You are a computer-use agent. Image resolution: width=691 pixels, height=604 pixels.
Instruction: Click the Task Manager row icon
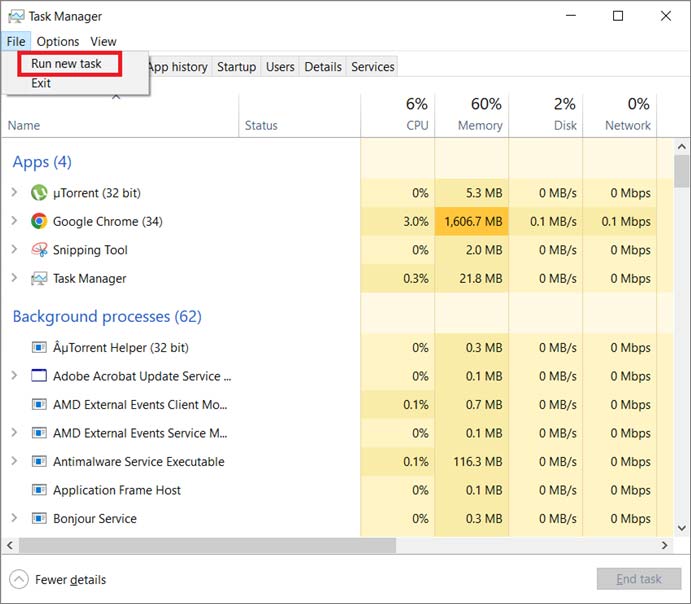[39, 278]
